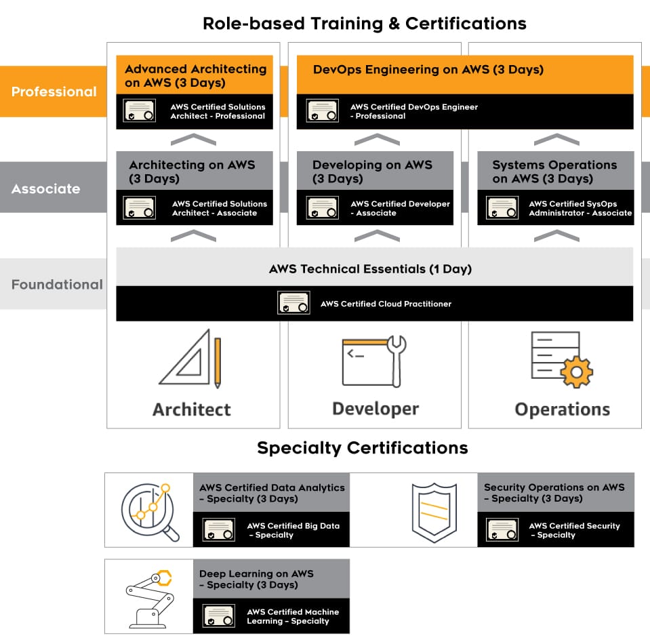The height and width of the screenshot is (644, 650).
Task: Click "AWS Certified Cloud Practitioner" text
Action: 386,304
